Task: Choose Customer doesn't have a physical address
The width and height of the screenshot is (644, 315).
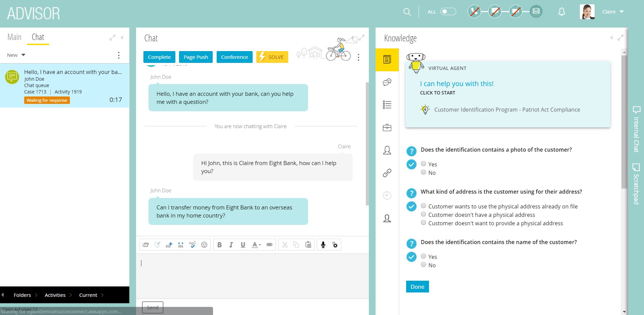Action: (x=423, y=214)
